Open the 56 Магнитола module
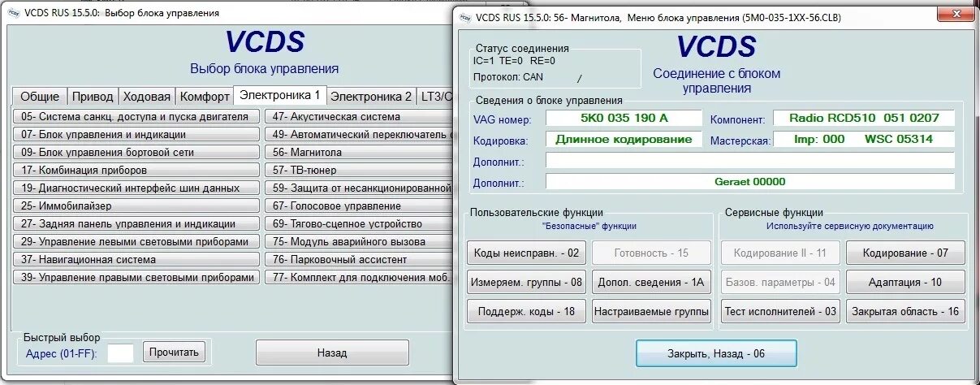Image resolution: width=980 pixels, height=385 pixels. [359, 152]
